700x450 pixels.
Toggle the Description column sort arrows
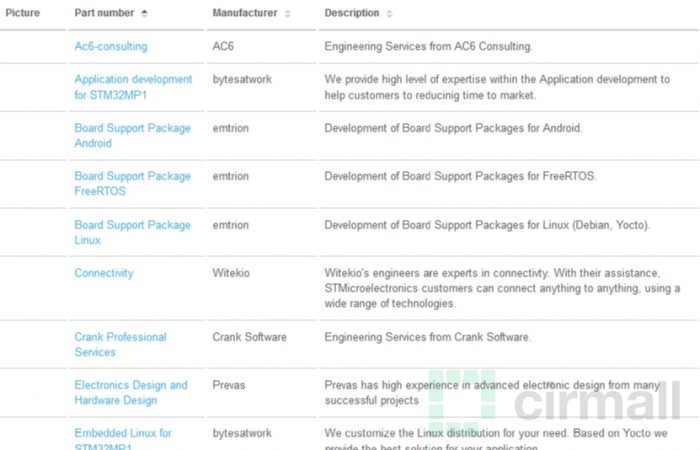[389, 14]
